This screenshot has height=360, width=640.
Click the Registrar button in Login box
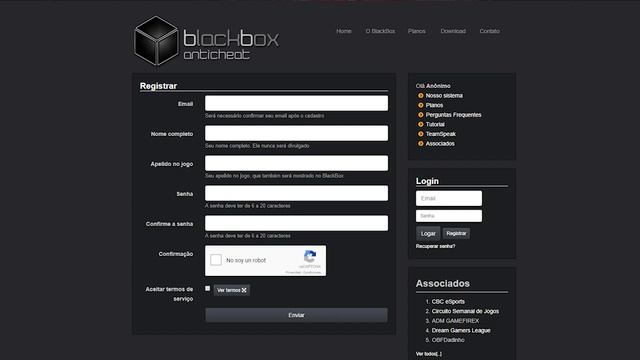(456, 233)
